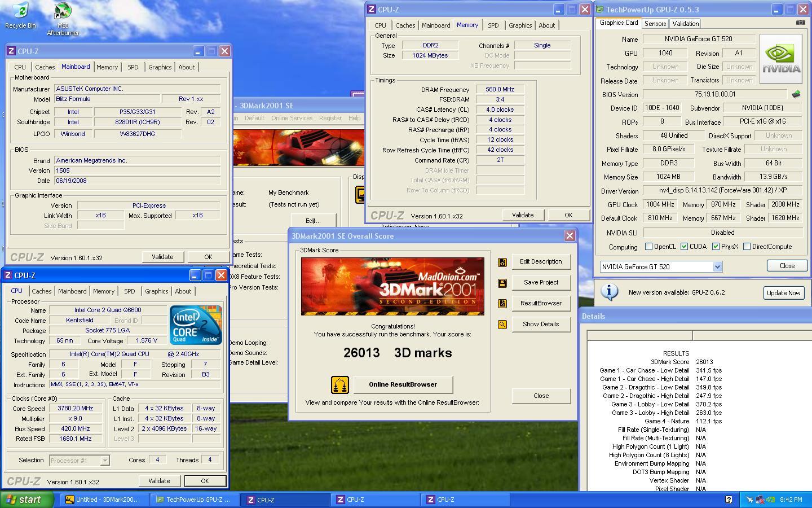Click OK in the CPU CPU-Z window
Viewport: 812px width, 508px height.
click(205, 481)
